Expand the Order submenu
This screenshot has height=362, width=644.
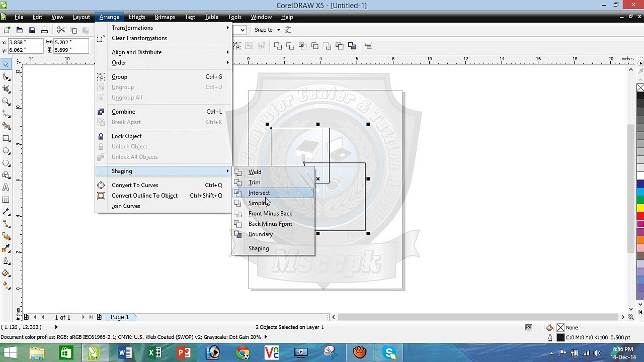227,63
